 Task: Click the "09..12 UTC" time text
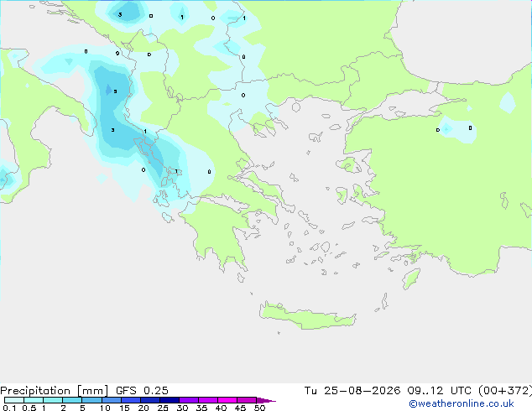[439, 391]
